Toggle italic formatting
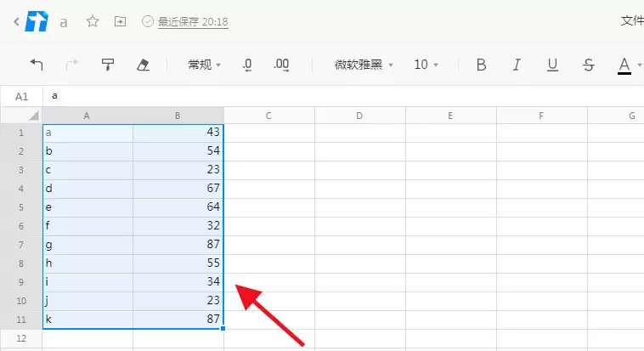Viewport: 644px width, 351px height. (x=517, y=65)
